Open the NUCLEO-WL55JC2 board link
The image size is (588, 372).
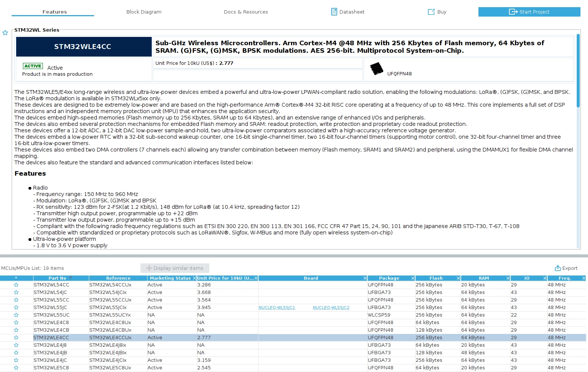331,308
